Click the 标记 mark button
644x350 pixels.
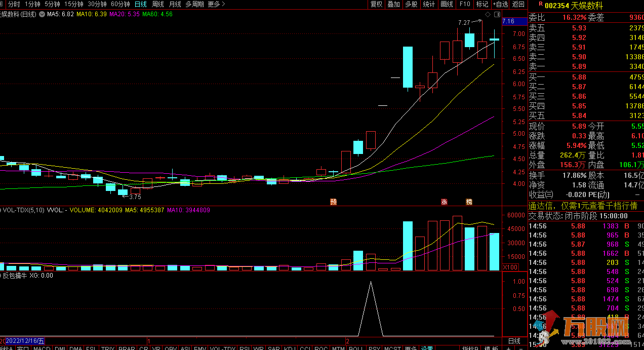pos(482,4)
